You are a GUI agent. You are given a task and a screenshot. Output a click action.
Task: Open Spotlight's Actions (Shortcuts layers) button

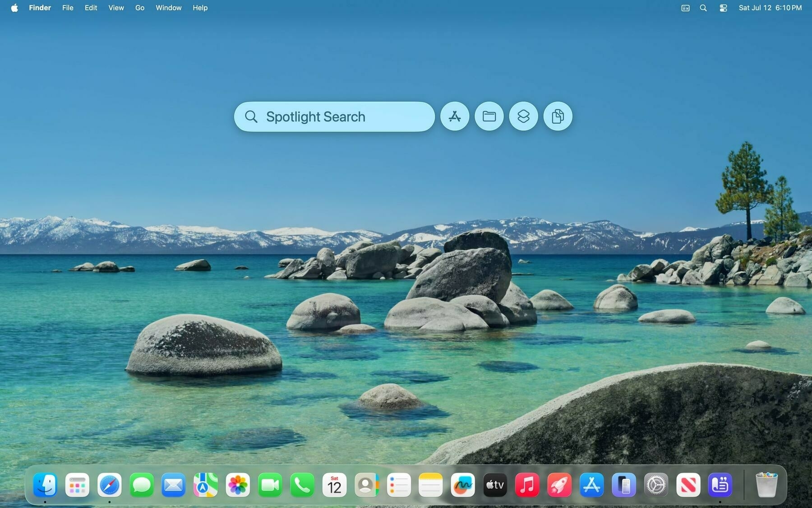click(x=523, y=117)
